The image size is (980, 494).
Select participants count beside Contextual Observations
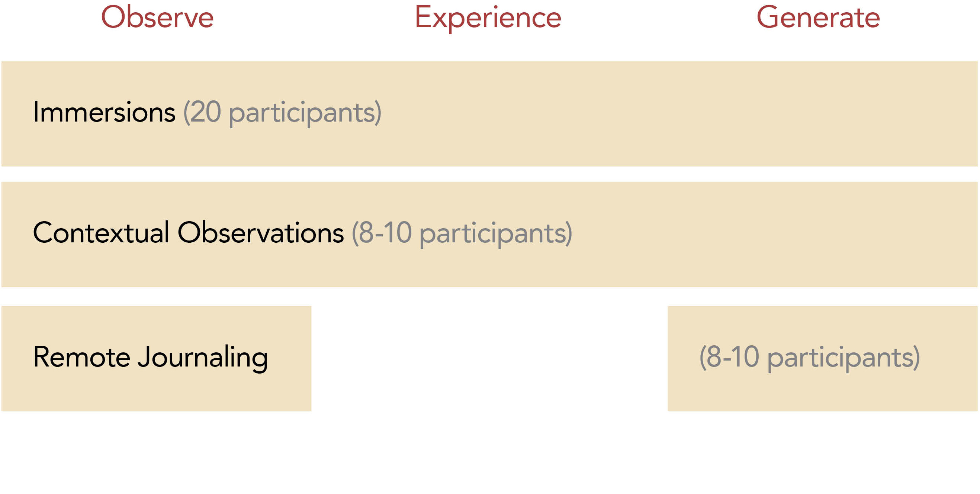coord(462,233)
